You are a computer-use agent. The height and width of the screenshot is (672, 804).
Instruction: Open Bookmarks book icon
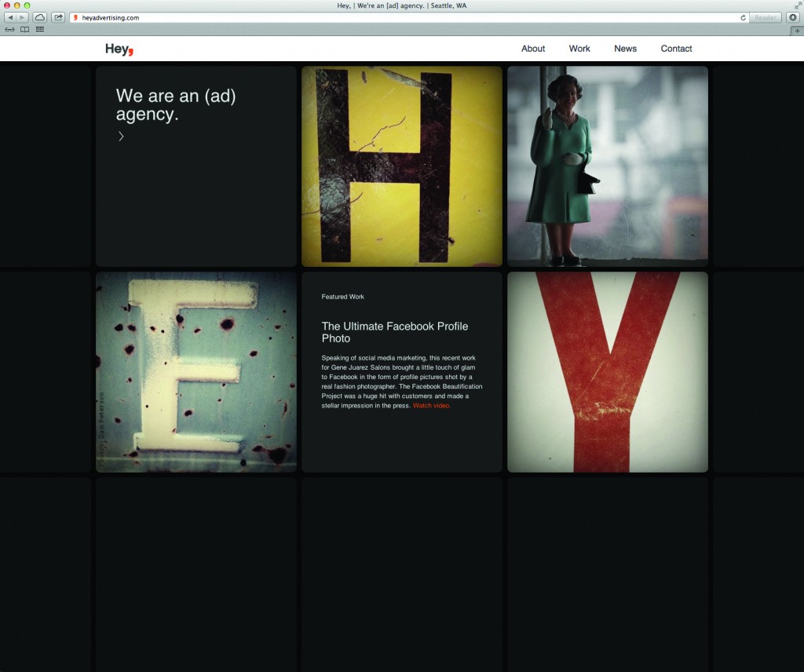24,30
